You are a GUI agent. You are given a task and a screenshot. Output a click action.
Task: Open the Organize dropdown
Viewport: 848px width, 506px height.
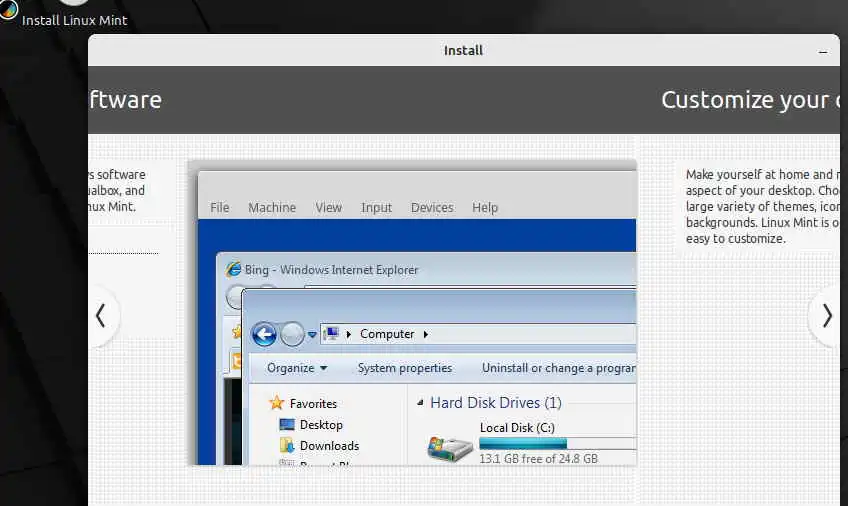tap(297, 368)
